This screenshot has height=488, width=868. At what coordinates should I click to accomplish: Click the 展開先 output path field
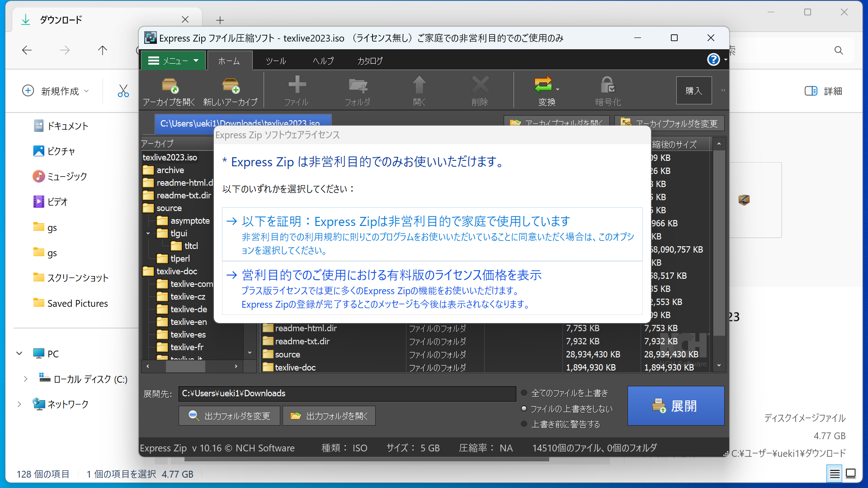tap(346, 394)
